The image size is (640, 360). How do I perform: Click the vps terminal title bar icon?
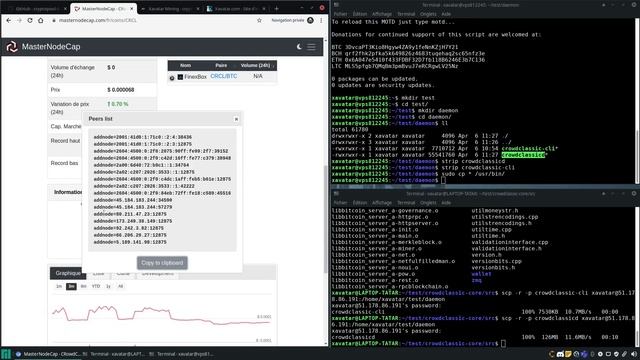pyautogui.click(x=336, y=5)
